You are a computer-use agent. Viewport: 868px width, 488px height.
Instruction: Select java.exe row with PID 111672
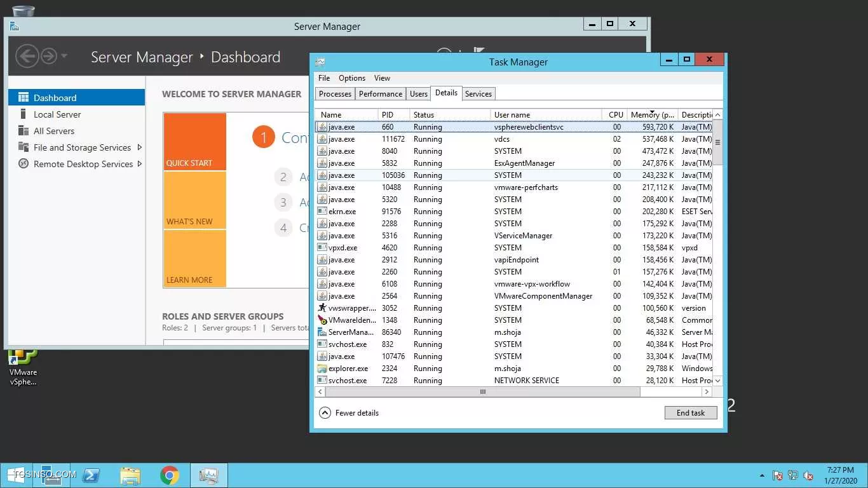[514, 139]
